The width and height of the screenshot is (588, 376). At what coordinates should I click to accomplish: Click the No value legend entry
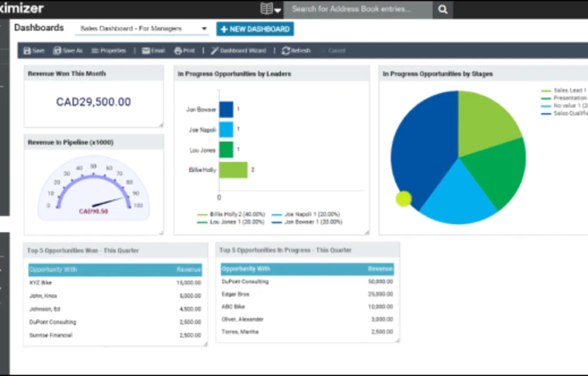point(564,106)
